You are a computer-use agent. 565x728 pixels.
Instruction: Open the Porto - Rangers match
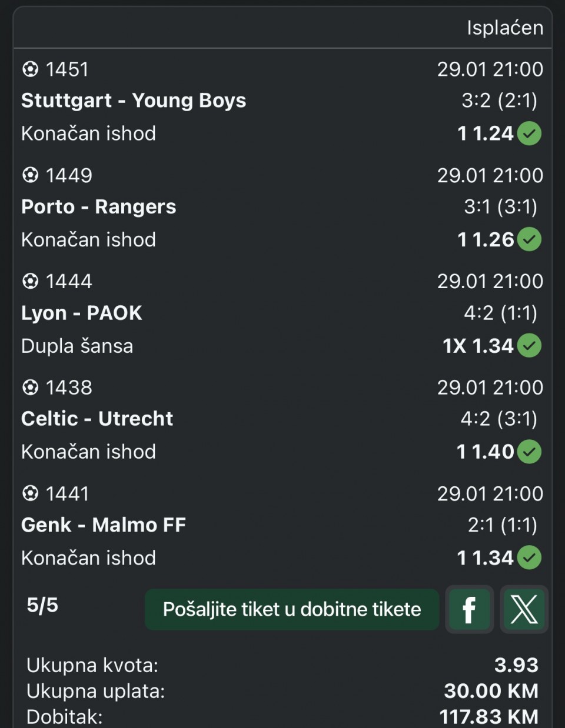coord(99,207)
